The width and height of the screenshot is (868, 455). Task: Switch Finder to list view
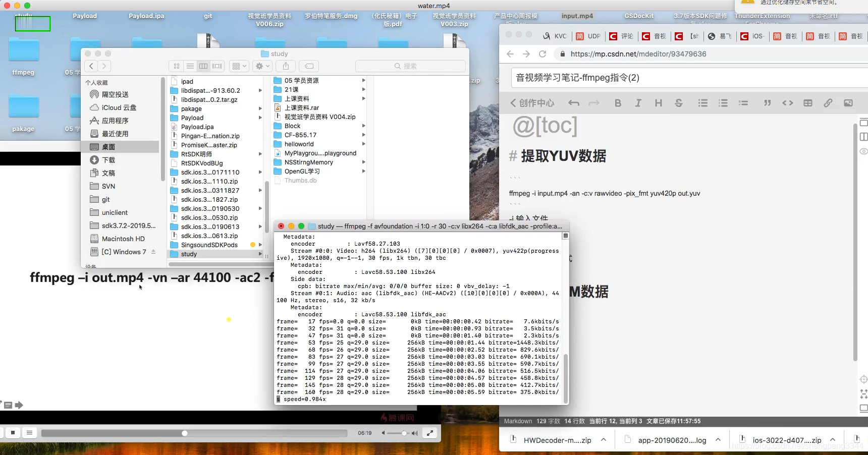pyautogui.click(x=190, y=66)
